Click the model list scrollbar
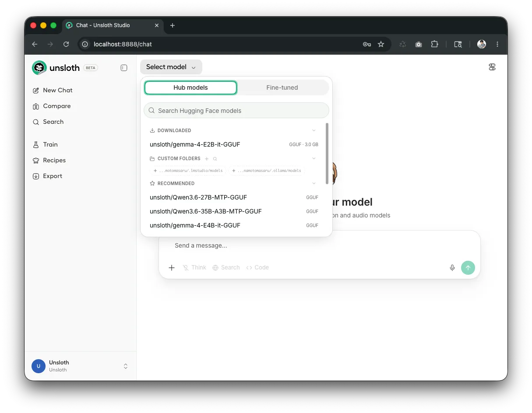 (x=327, y=153)
